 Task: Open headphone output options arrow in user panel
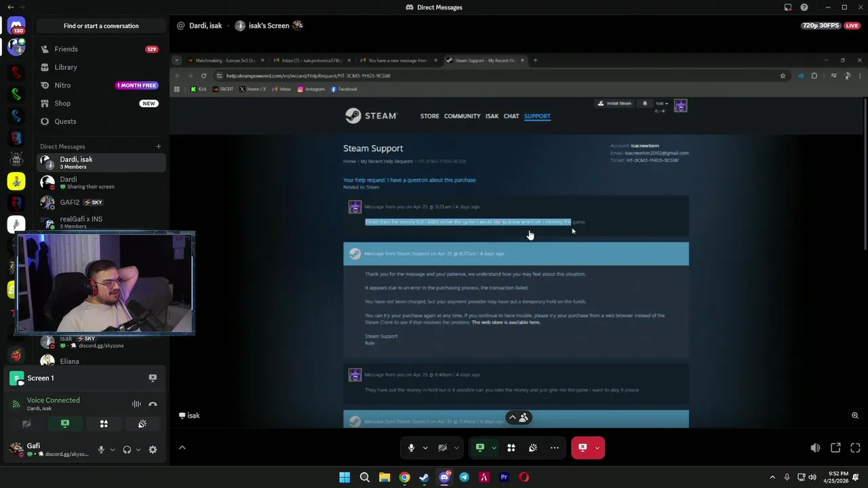point(138,449)
